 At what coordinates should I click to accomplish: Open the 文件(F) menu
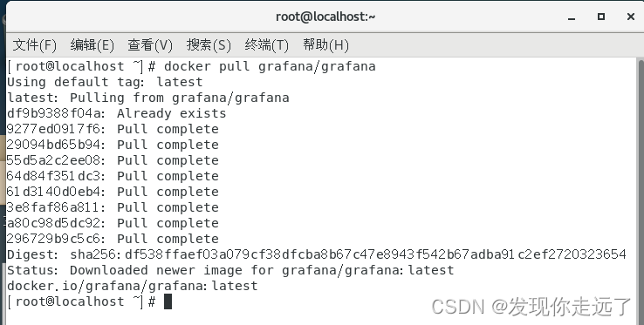point(35,44)
